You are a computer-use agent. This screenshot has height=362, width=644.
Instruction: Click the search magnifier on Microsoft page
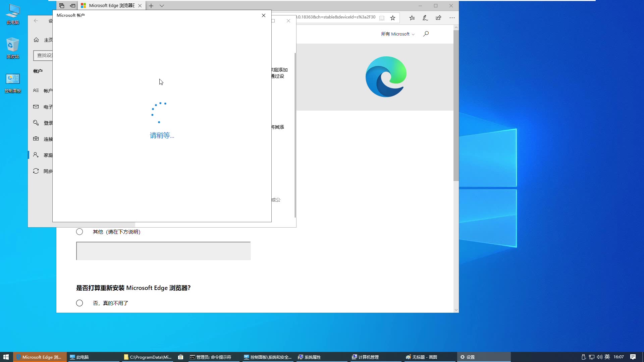426,34
